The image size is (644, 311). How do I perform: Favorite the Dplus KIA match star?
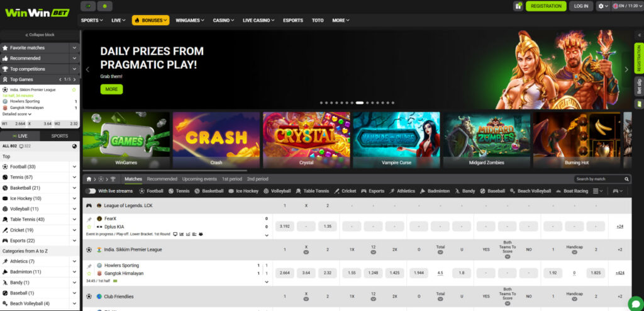click(x=89, y=227)
